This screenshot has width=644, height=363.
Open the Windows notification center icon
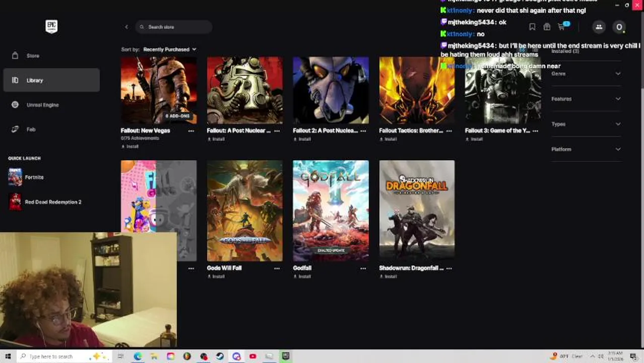pyautogui.click(x=633, y=356)
